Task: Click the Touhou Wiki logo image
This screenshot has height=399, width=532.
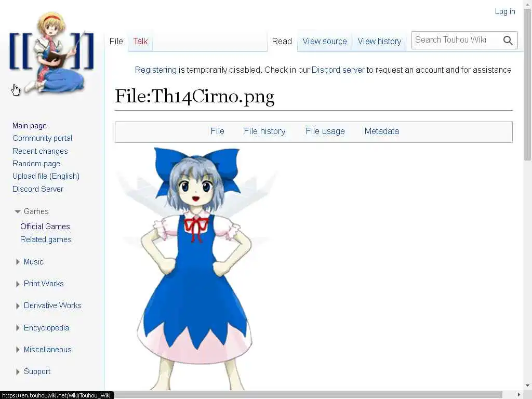Action: click(51, 52)
